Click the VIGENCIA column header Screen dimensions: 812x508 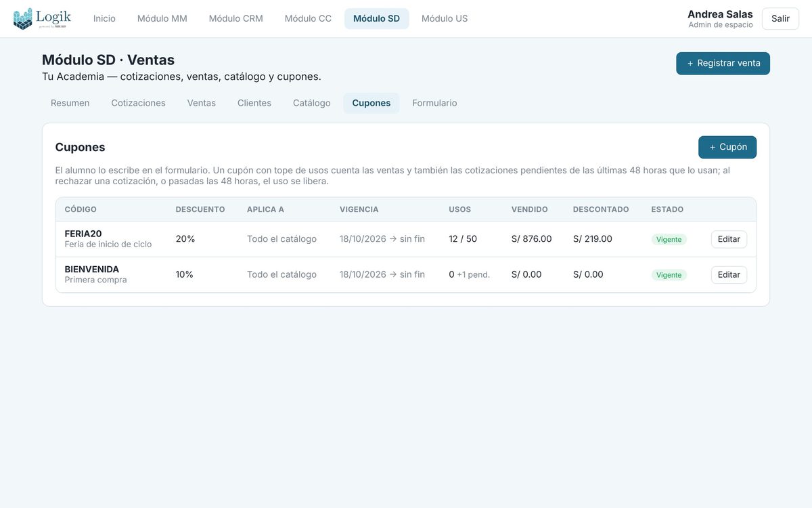[x=359, y=209]
